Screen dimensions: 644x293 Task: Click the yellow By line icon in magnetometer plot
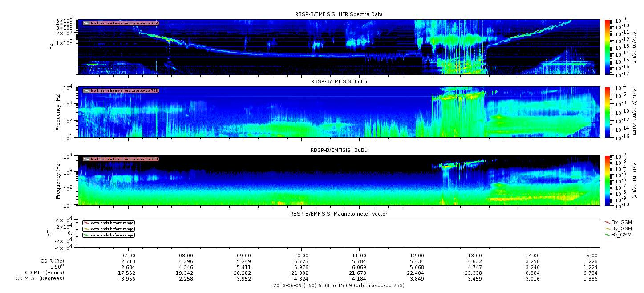(86, 229)
